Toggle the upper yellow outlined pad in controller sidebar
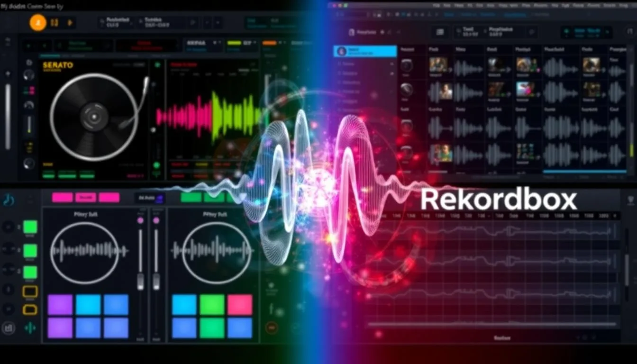 [30, 291]
